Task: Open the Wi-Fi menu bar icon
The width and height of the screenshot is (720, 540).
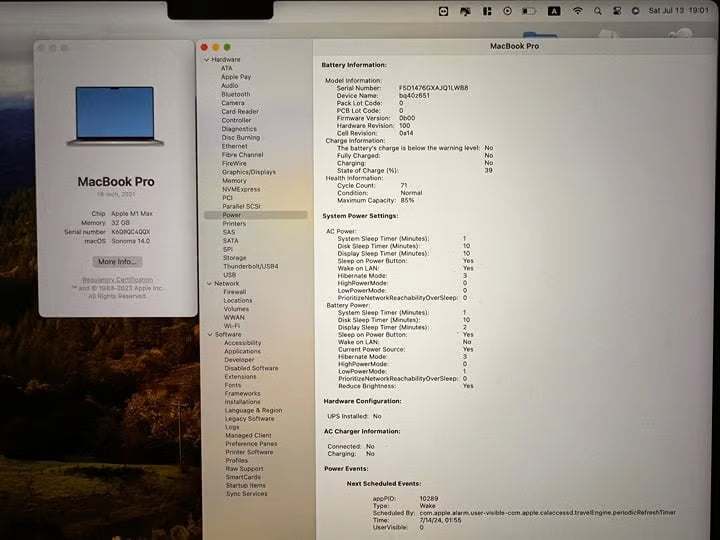Action: coord(577,11)
